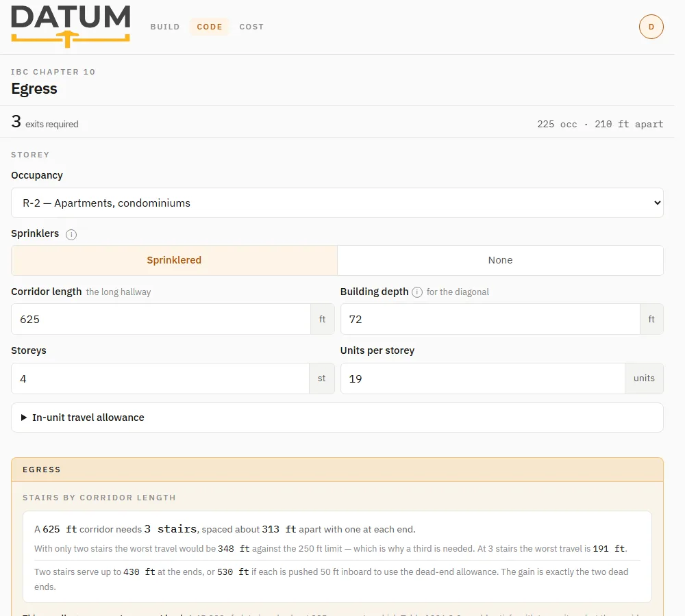The height and width of the screenshot is (616, 685).
Task: Click the 'units' suffix on Units per storey
Action: pyautogui.click(x=645, y=378)
